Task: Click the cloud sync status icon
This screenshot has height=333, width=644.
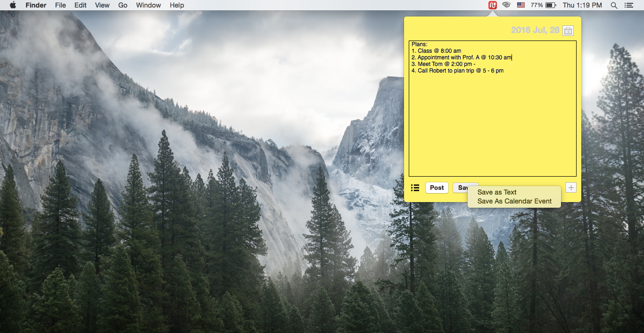Action: point(507,5)
